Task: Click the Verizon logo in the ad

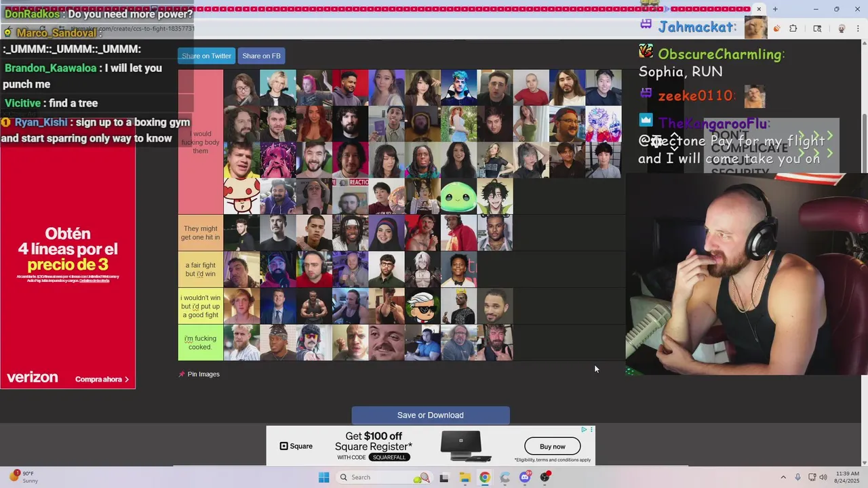Action: pyautogui.click(x=32, y=378)
